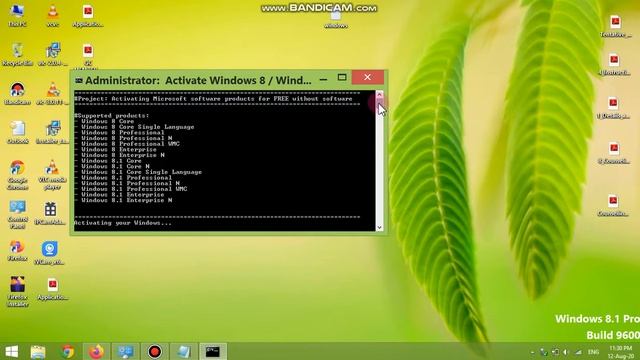The height and width of the screenshot is (360, 640).
Task: Click the console scrollbar up arrow
Action: pos(380,94)
